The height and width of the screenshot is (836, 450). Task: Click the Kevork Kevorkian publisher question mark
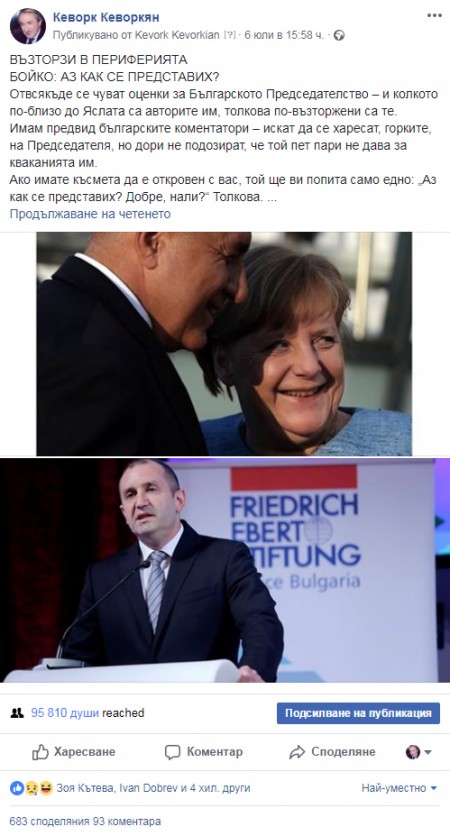pos(229,35)
